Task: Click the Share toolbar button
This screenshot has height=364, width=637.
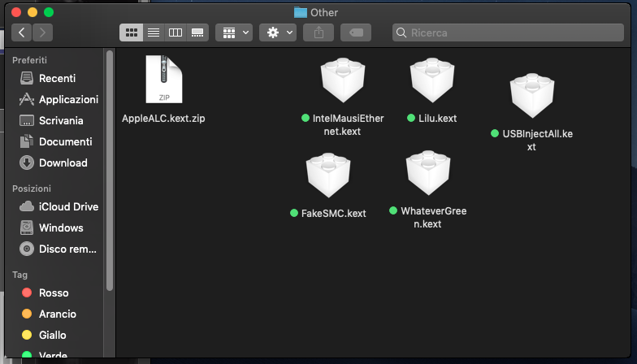Action: [318, 32]
